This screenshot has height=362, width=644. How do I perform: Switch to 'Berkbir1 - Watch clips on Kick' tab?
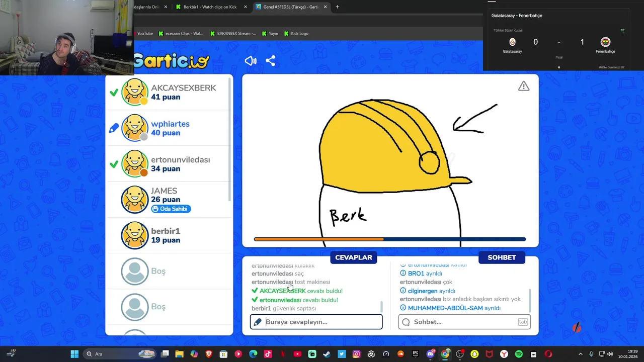[210, 7]
